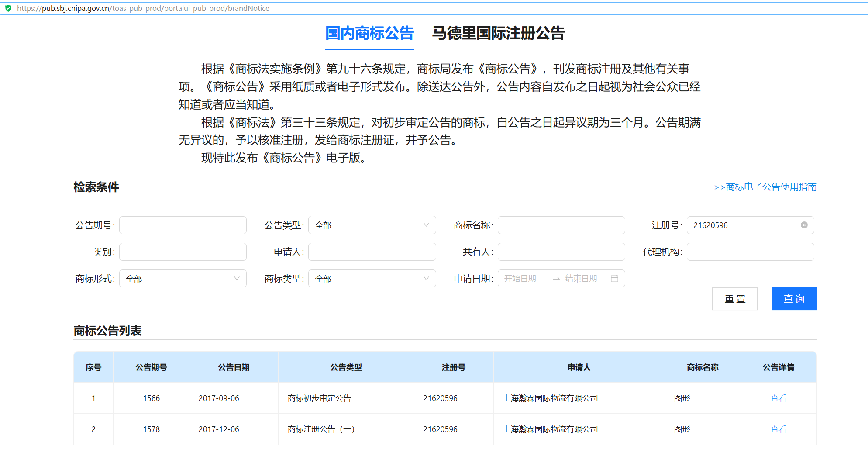The height and width of the screenshot is (456, 868).
Task: Click the 商标名称 column header in table
Action: (702, 367)
